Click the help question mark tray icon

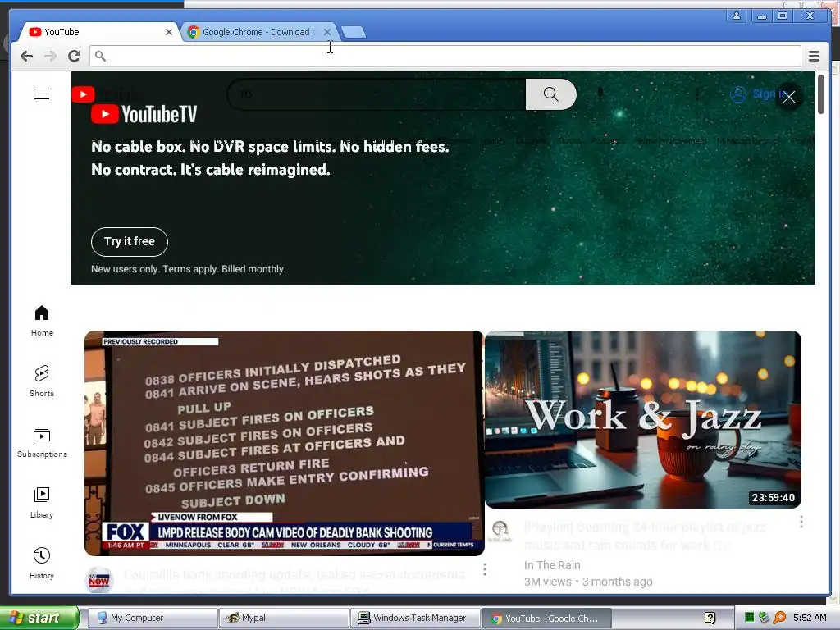coord(710,618)
